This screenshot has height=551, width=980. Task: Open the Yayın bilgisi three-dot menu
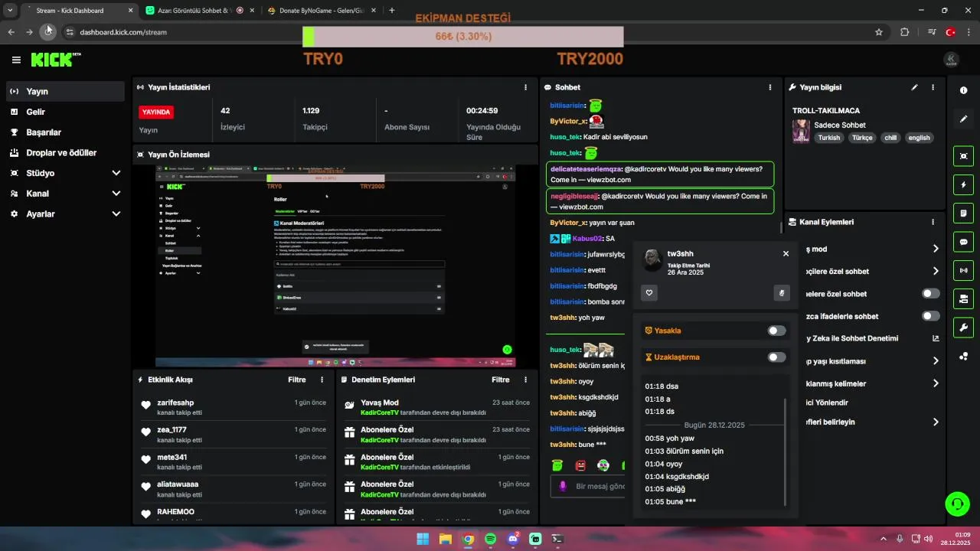(933, 87)
